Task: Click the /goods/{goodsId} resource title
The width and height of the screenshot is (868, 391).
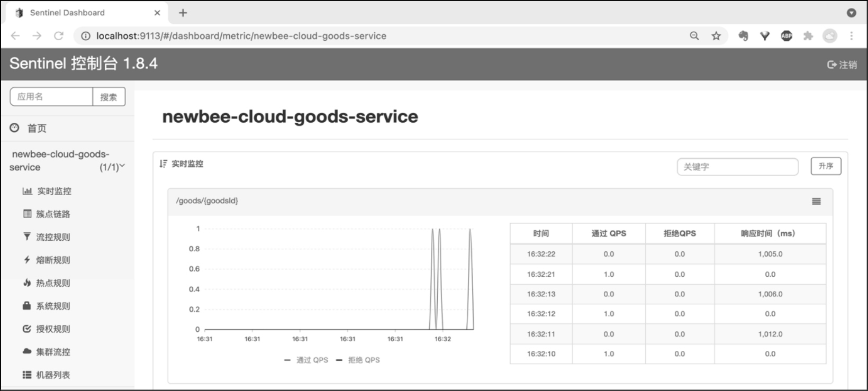Action: [207, 201]
